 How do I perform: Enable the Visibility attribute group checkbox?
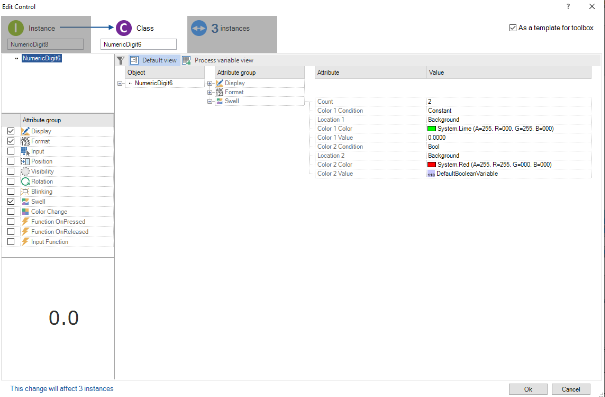(11, 171)
